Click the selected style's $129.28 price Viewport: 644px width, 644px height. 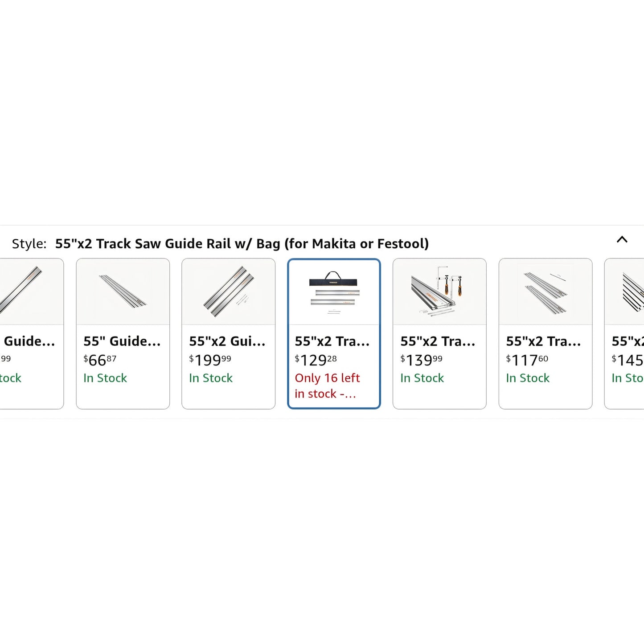pos(316,360)
